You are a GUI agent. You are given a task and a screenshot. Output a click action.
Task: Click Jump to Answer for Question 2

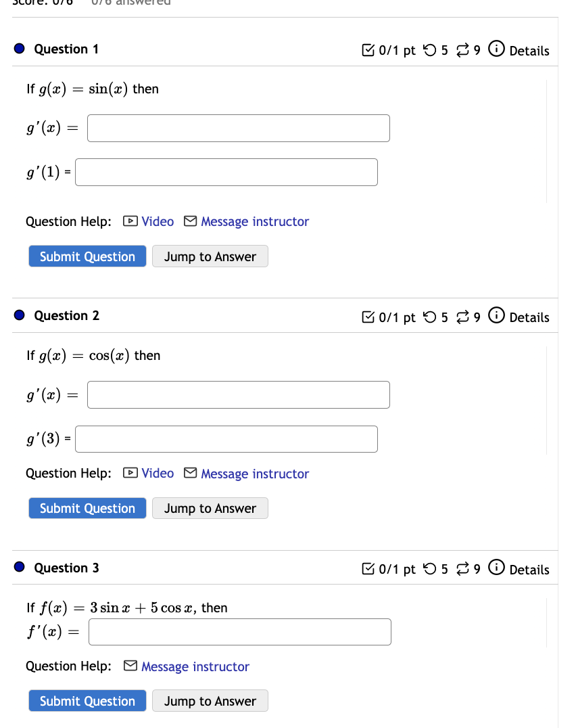click(210, 507)
